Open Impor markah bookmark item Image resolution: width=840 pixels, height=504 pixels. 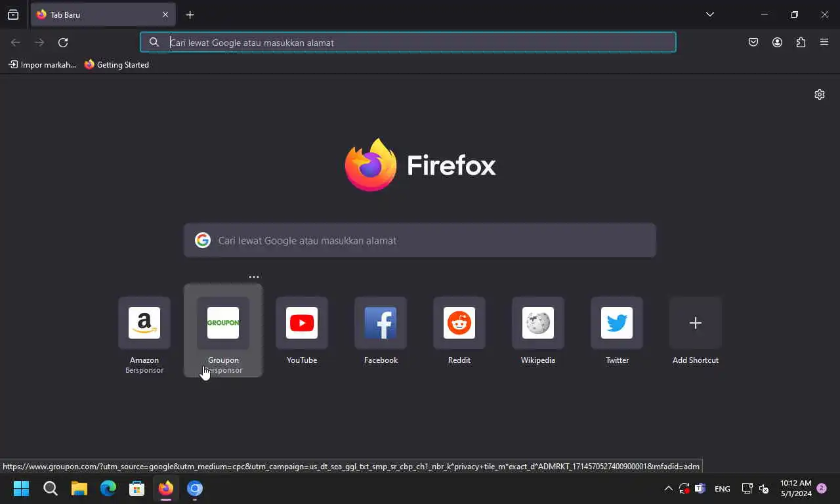[x=42, y=65]
